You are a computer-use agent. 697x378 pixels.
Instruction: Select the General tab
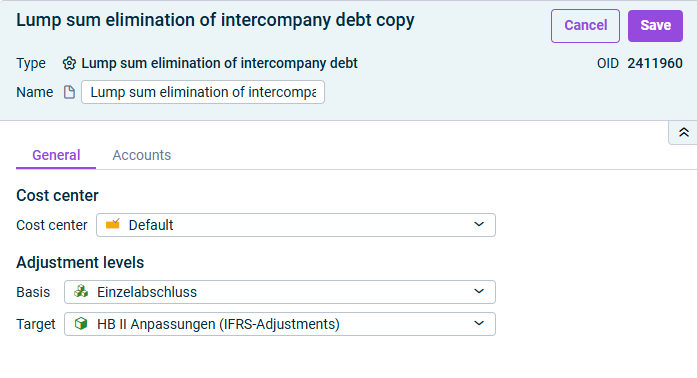56,155
